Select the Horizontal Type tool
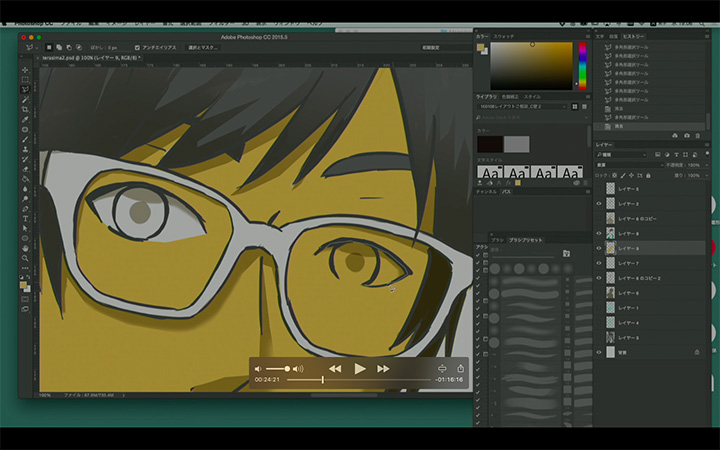720x450 pixels. tap(25, 219)
